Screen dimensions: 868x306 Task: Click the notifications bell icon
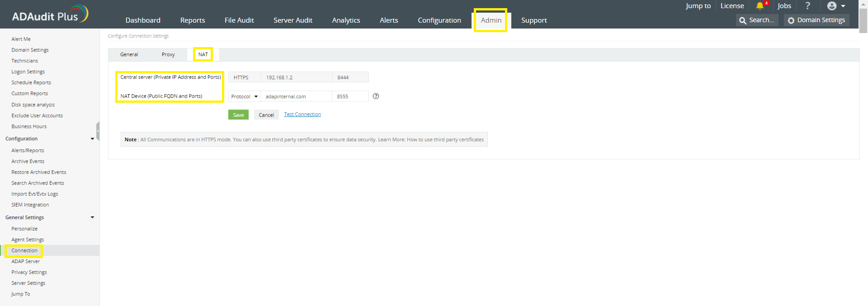click(x=759, y=6)
